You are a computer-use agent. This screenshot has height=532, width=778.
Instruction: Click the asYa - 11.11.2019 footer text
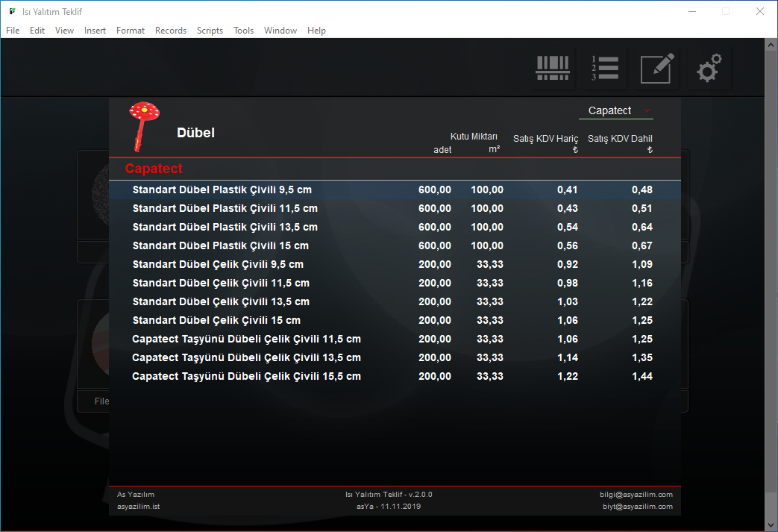tap(389, 506)
